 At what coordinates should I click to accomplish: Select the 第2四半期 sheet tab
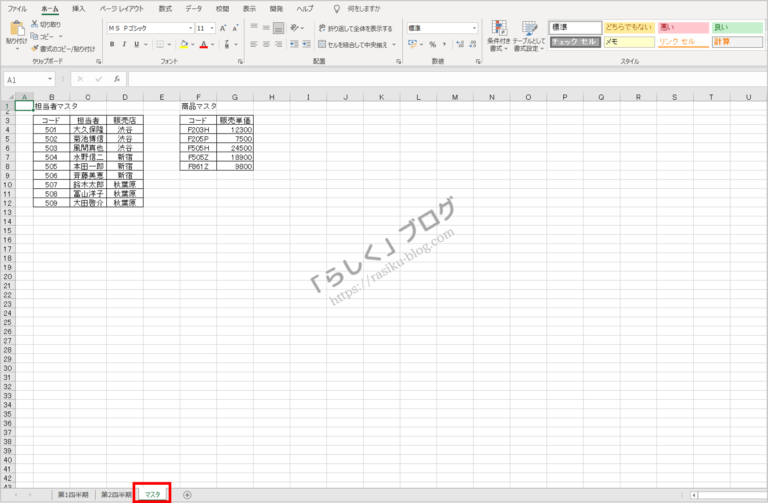coord(116,495)
